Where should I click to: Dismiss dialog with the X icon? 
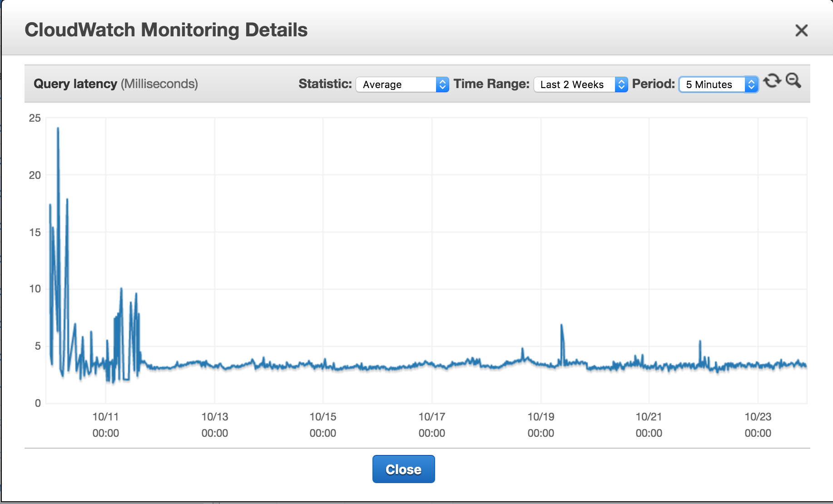tap(802, 30)
